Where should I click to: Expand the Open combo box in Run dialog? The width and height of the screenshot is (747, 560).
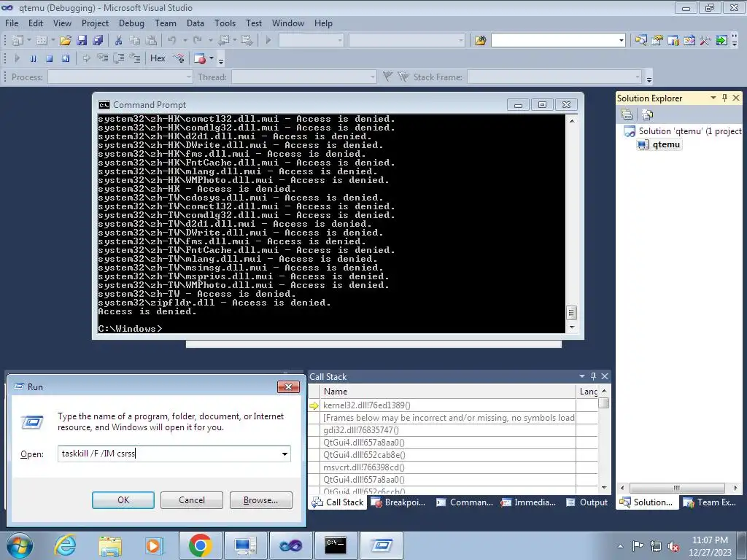[285, 454]
